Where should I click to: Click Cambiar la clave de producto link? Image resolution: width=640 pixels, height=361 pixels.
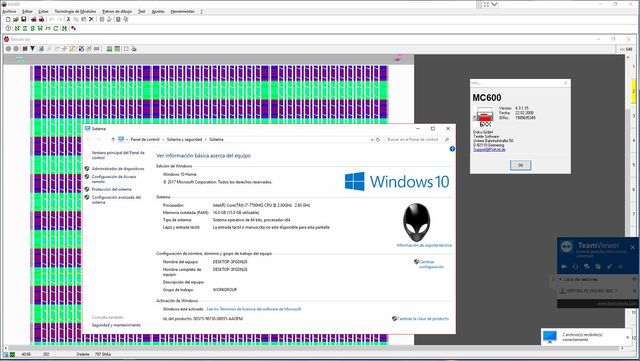[423, 319]
